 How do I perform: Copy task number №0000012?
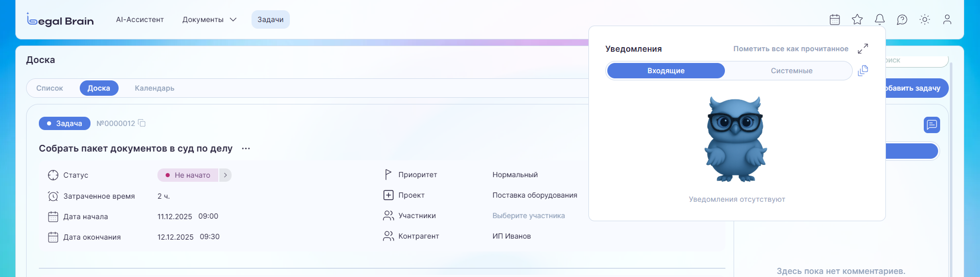[142, 123]
